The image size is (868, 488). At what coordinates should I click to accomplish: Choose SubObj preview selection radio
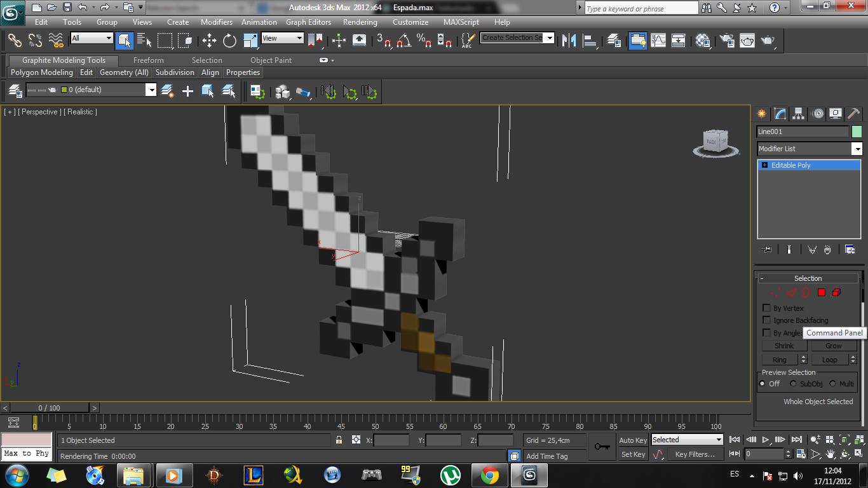click(793, 384)
